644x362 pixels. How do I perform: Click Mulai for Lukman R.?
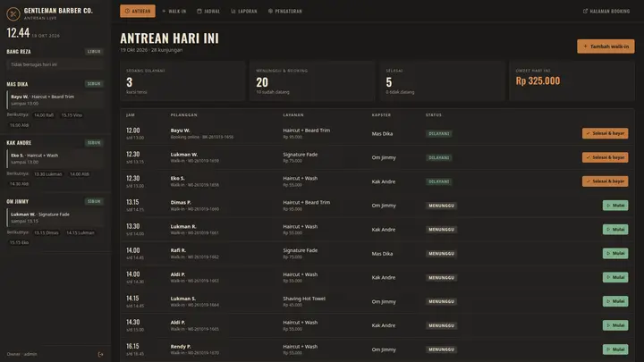tap(615, 230)
